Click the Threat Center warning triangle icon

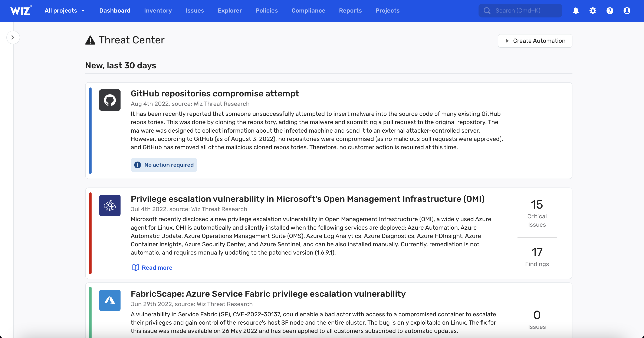point(90,40)
